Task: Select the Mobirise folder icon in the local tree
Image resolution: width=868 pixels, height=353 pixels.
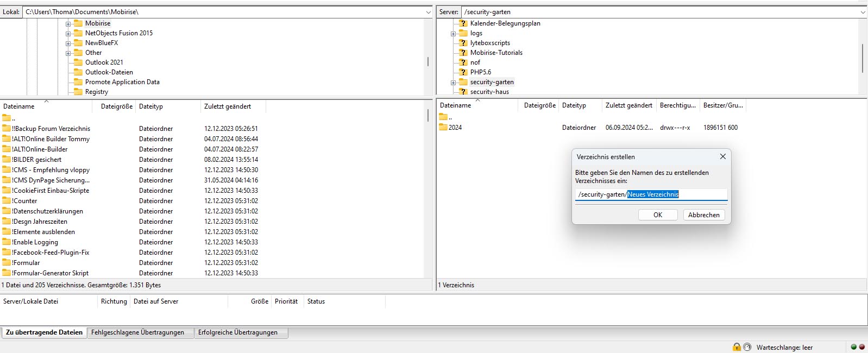Action: pos(78,23)
